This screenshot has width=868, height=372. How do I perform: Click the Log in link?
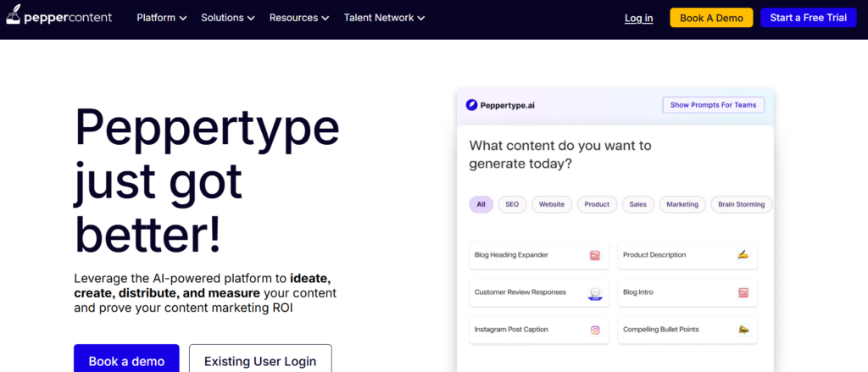tap(638, 18)
